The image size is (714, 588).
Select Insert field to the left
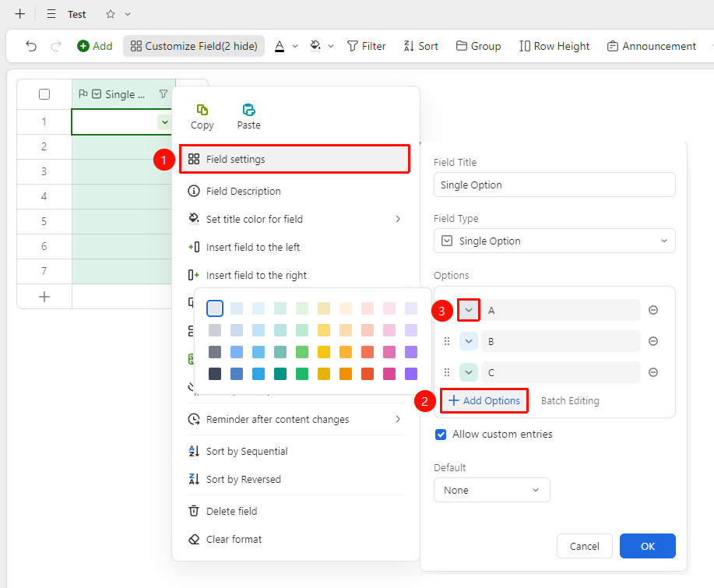pos(296,247)
